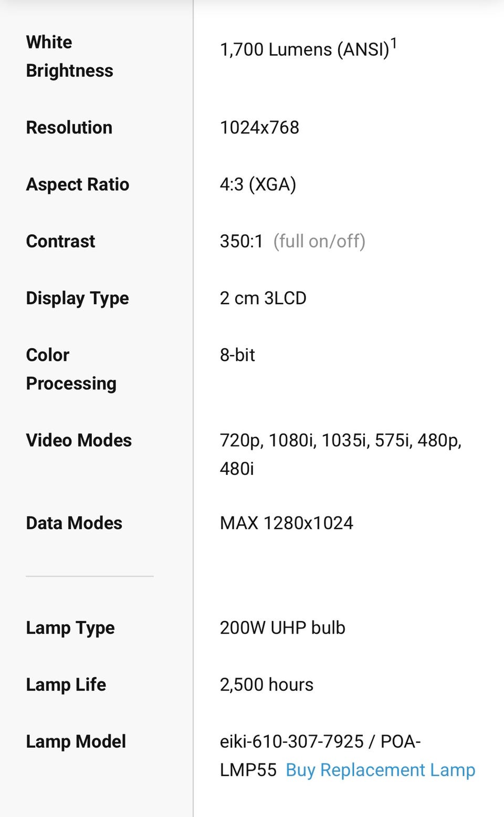Click the Color Processing label

[x=71, y=369]
